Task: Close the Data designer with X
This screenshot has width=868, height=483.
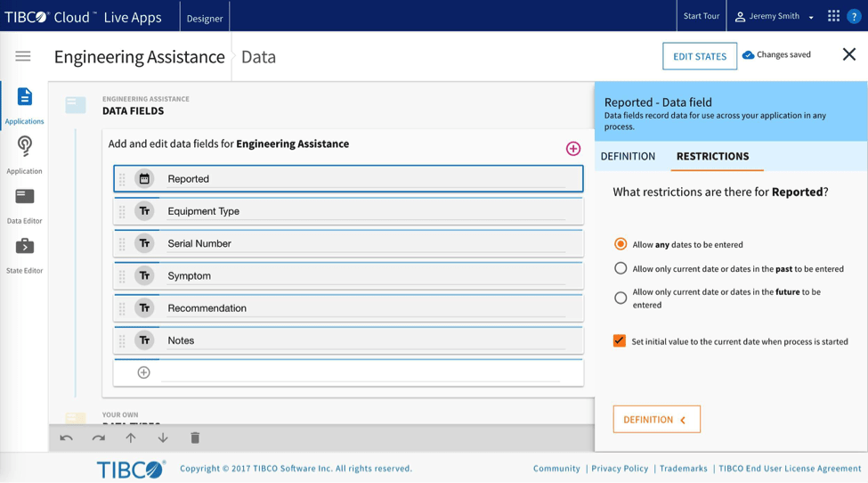Action: [849, 54]
